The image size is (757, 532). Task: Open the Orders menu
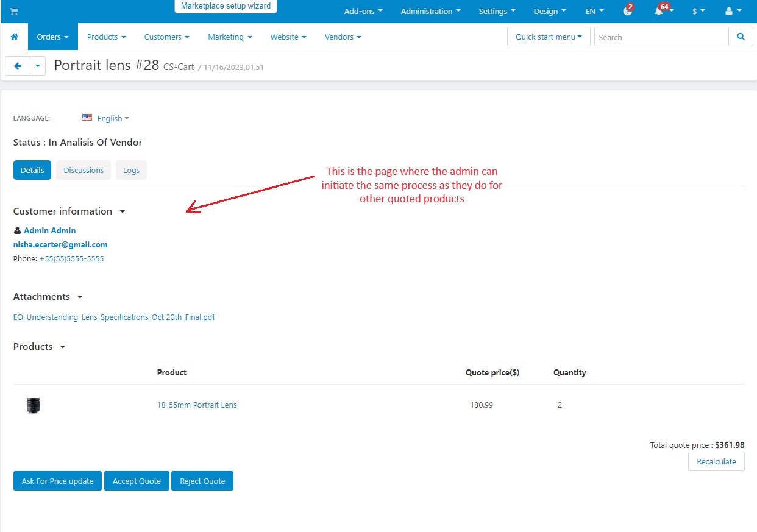(52, 37)
